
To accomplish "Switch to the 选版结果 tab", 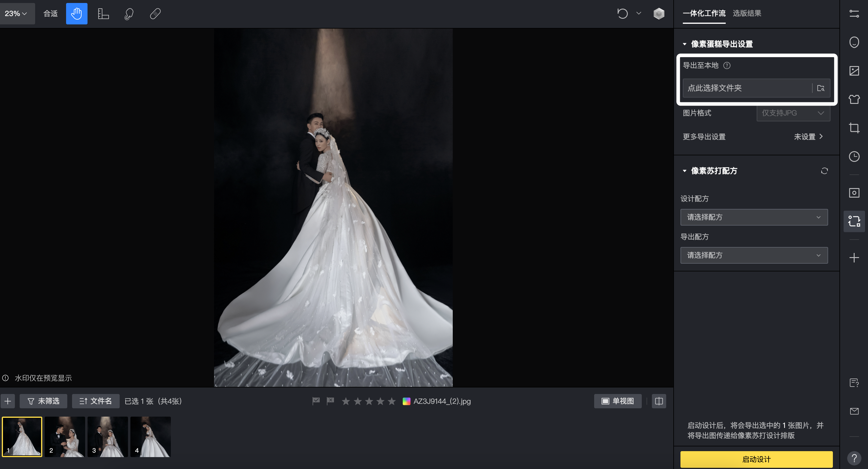I will coord(747,13).
